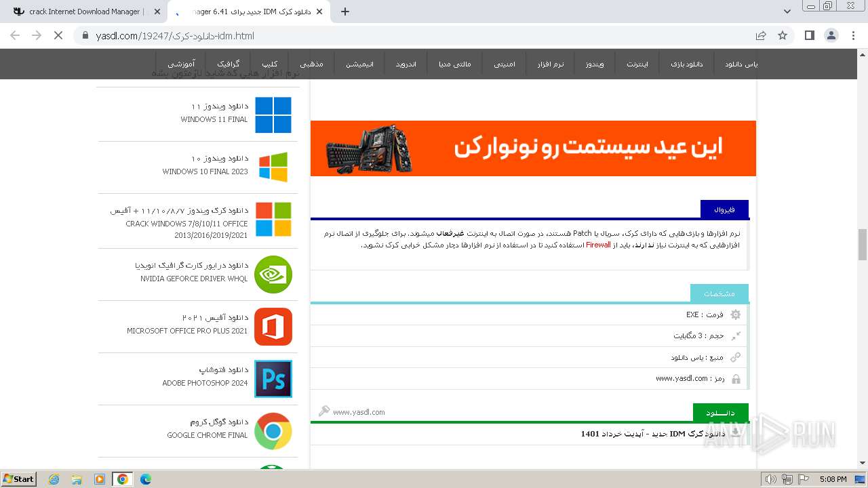Open the Windows 10 logo thumbnail

(x=273, y=167)
